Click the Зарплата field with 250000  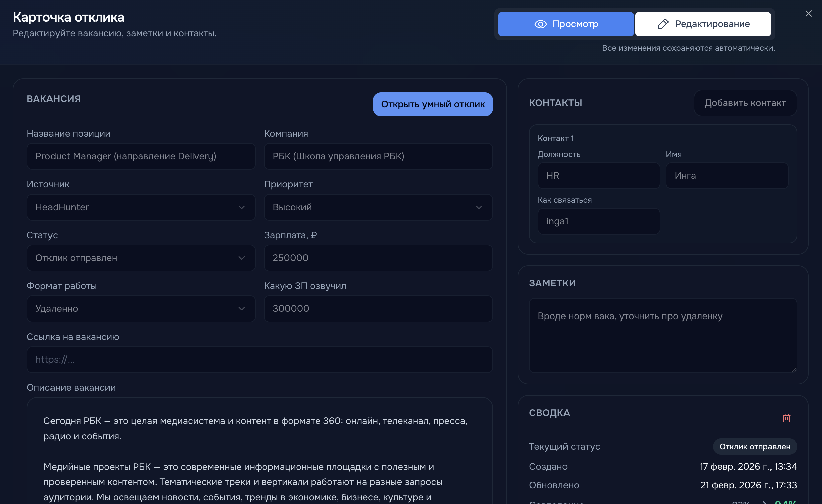[x=378, y=258]
